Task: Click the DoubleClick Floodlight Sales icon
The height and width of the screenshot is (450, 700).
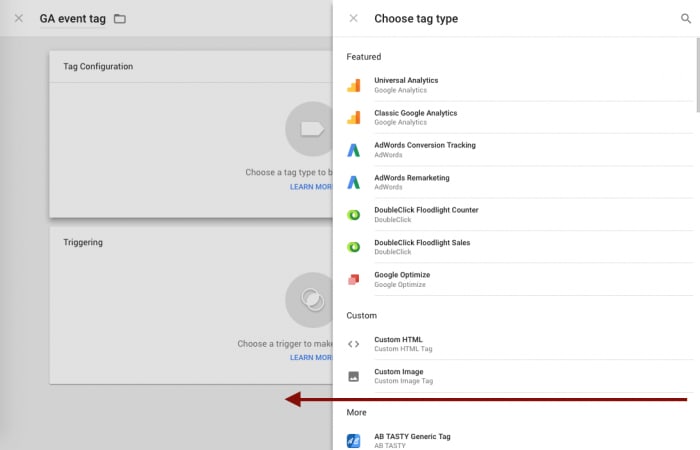Action: click(354, 247)
